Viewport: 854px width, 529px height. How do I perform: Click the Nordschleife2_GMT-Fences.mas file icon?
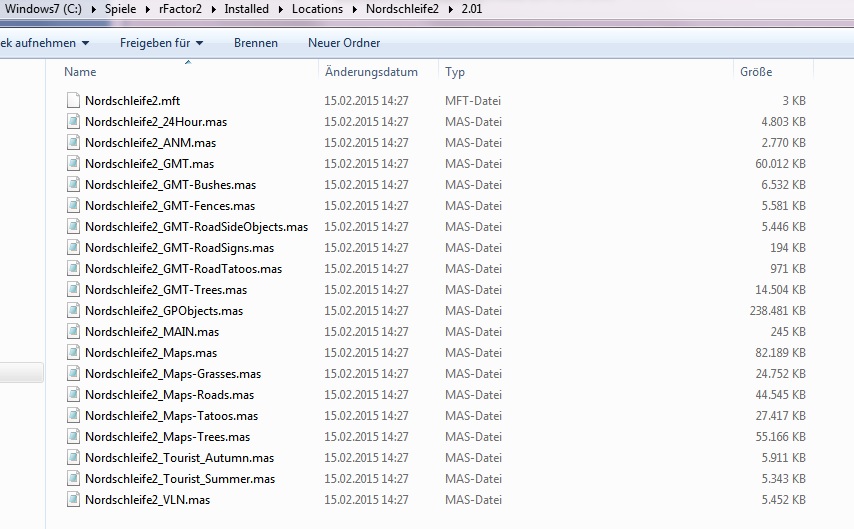click(x=73, y=205)
